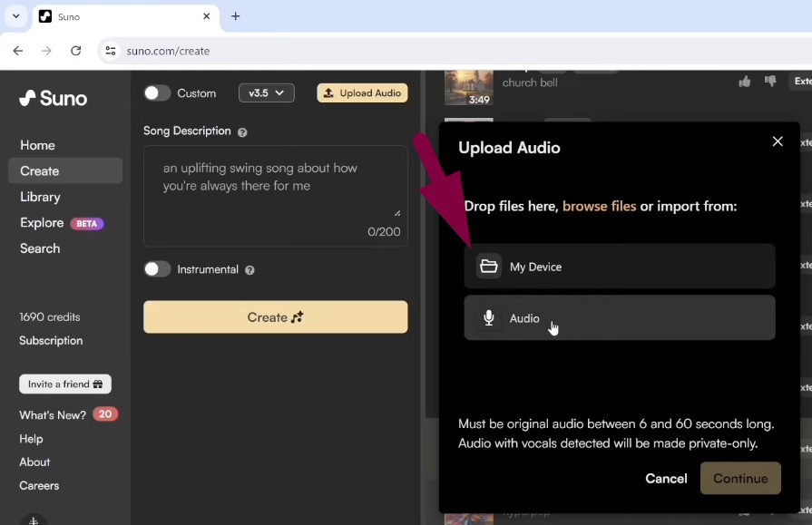Show help for Instrumental option
Image resolution: width=812 pixels, height=525 pixels.
pyautogui.click(x=249, y=270)
